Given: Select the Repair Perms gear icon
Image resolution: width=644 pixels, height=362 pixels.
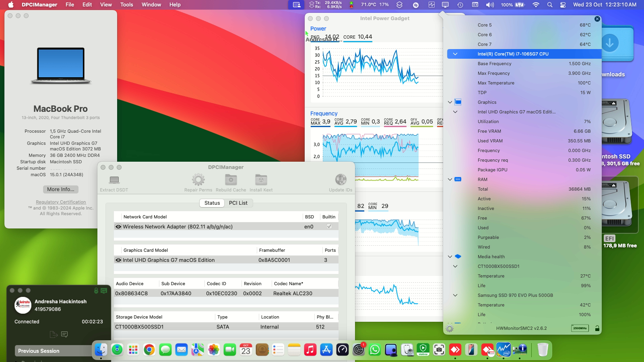Looking at the screenshot, I should click(x=198, y=180).
